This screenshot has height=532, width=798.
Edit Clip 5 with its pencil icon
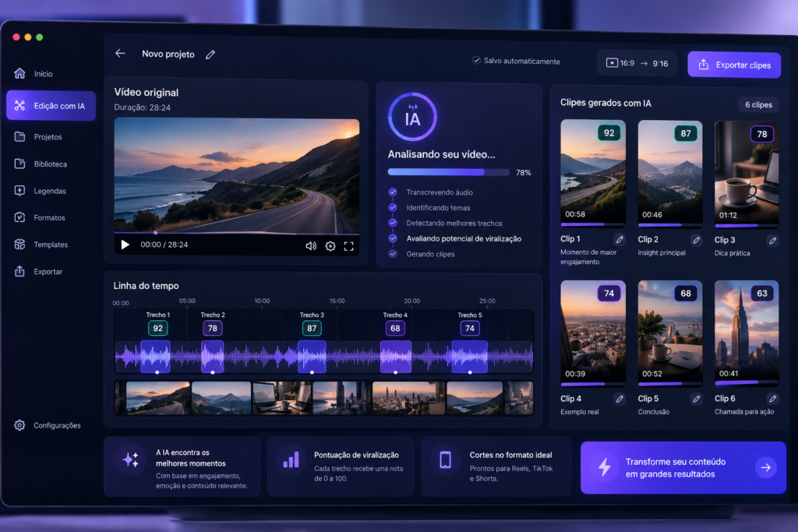(x=696, y=399)
